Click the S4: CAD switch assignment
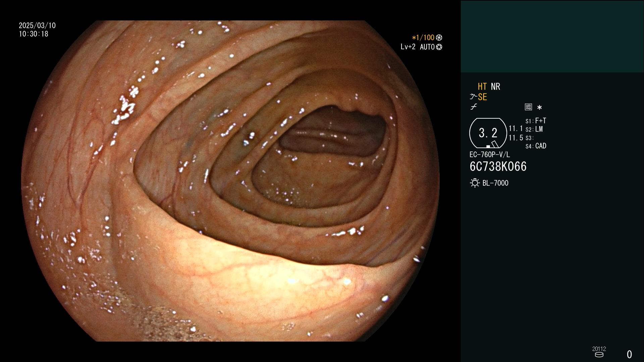 click(x=536, y=146)
